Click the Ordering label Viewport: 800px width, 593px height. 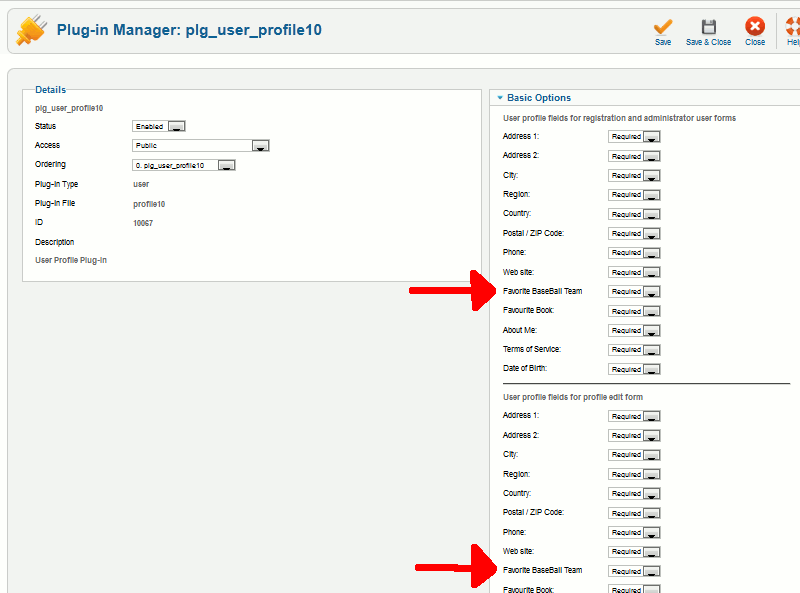point(50,164)
